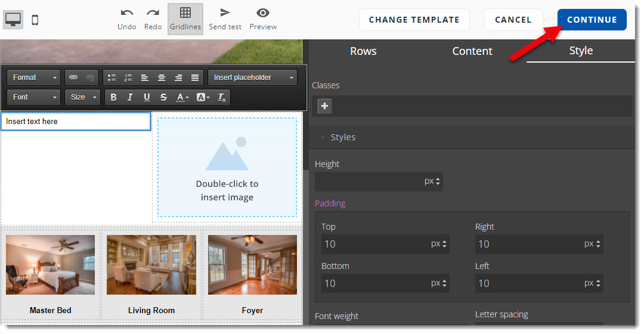Open the Insert placeholder dropdown
The height and width of the screenshot is (334, 644).
pyautogui.click(x=252, y=78)
